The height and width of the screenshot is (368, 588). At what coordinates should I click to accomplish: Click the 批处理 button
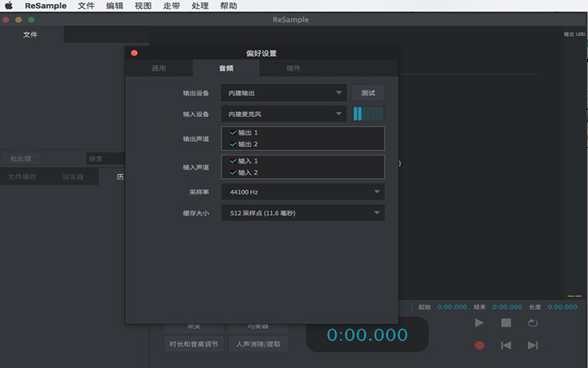[x=21, y=159]
